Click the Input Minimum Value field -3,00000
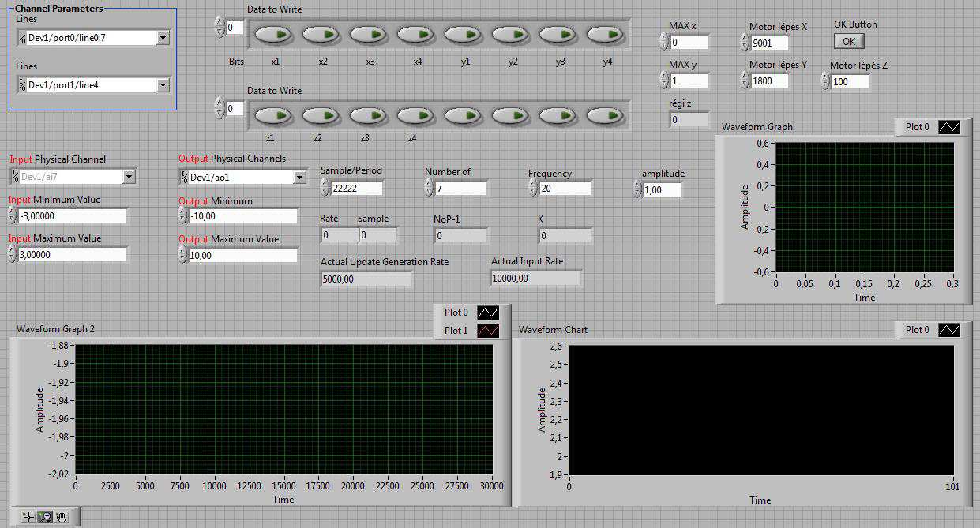The image size is (980, 528). [x=73, y=216]
